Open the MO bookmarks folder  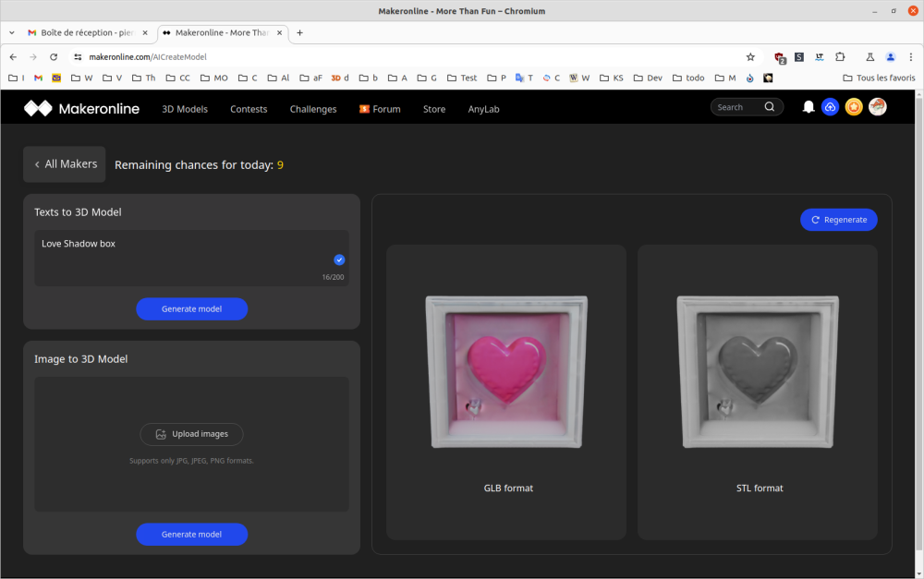point(214,78)
